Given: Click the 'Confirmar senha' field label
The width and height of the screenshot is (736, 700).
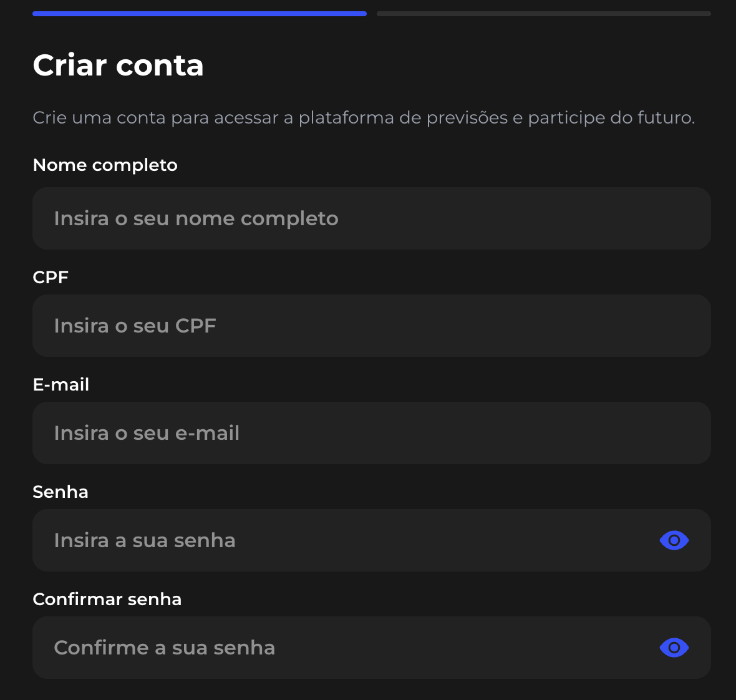Looking at the screenshot, I should (x=107, y=600).
